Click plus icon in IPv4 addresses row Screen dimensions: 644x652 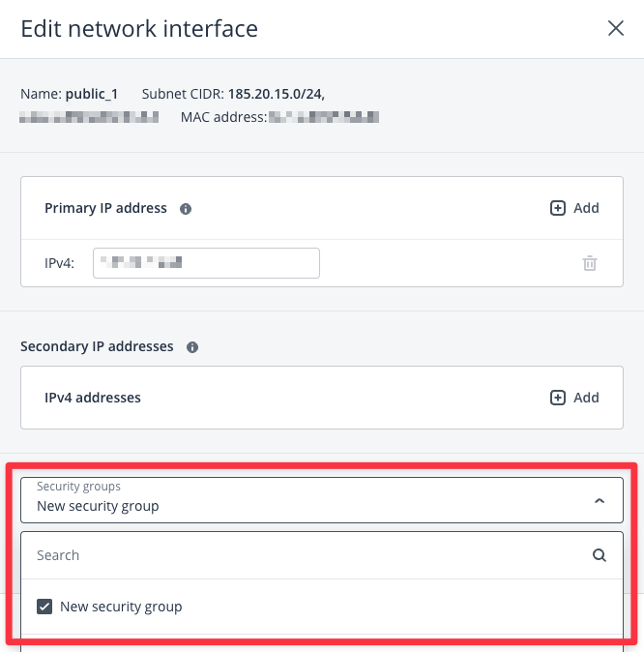click(x=558, y=398)
